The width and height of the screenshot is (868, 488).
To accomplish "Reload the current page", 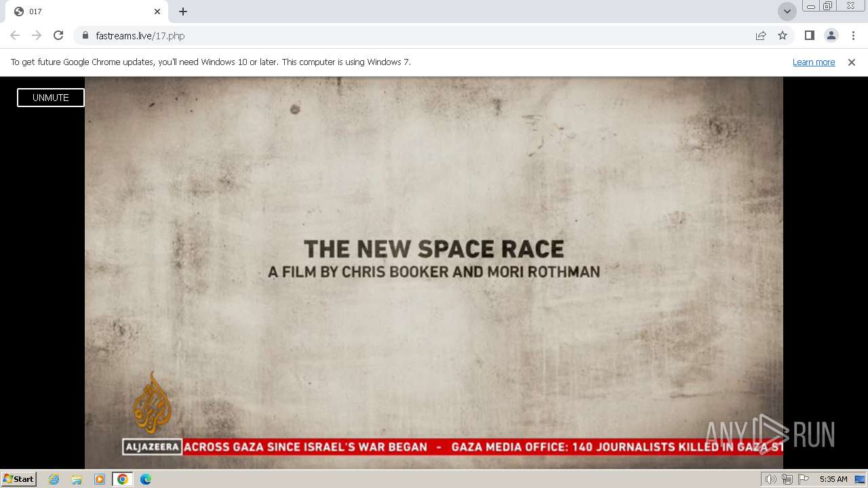I will [x=58, y=35].
